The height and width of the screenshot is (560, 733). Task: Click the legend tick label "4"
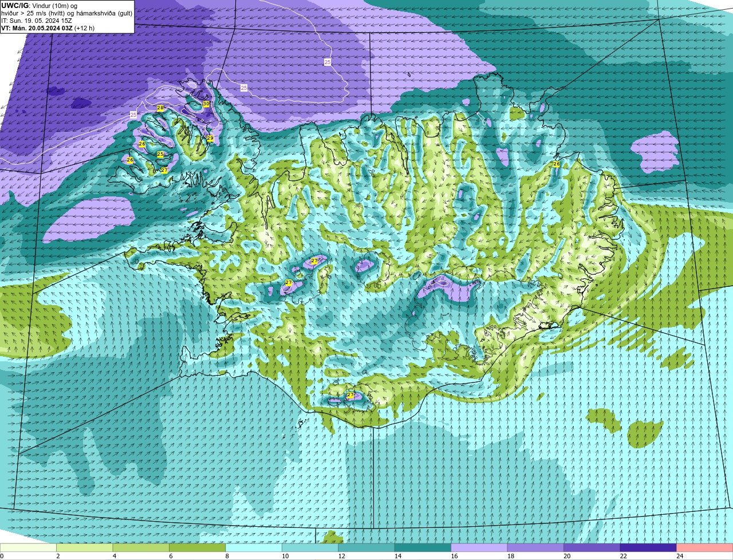point(115,556)
